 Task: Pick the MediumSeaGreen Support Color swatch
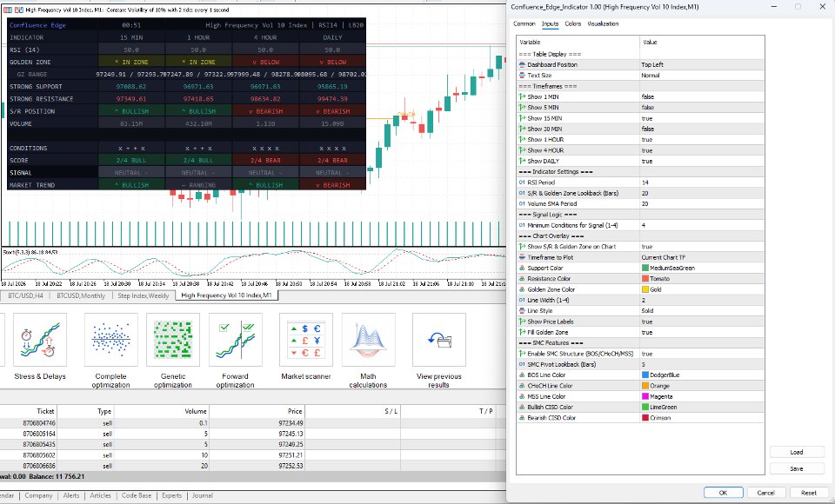pyautogui.click(x=645, y=269)
